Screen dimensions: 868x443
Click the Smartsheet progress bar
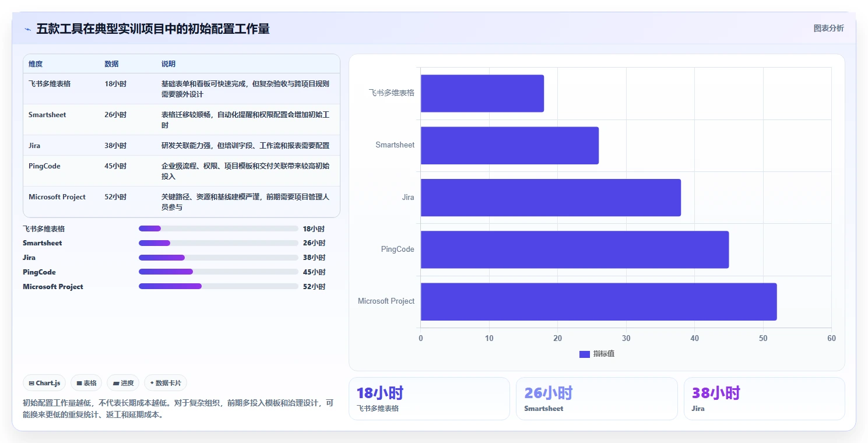pos(219,243)
